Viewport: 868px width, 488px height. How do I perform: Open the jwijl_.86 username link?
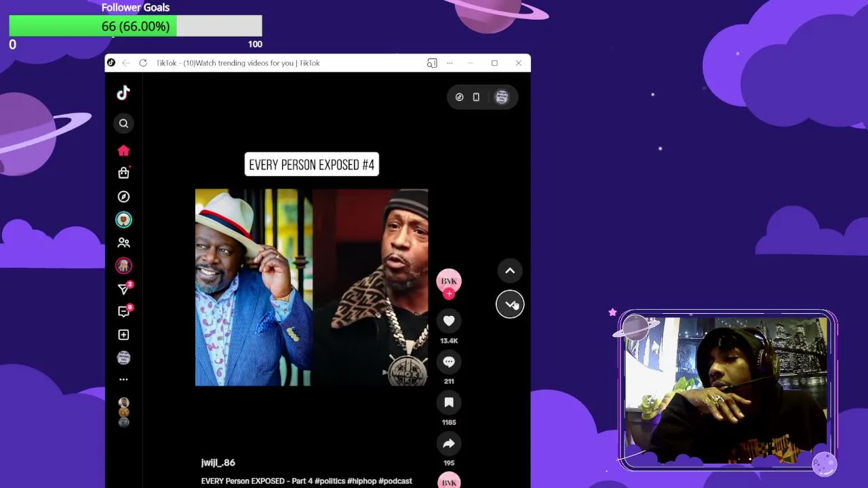pos(218,462)
